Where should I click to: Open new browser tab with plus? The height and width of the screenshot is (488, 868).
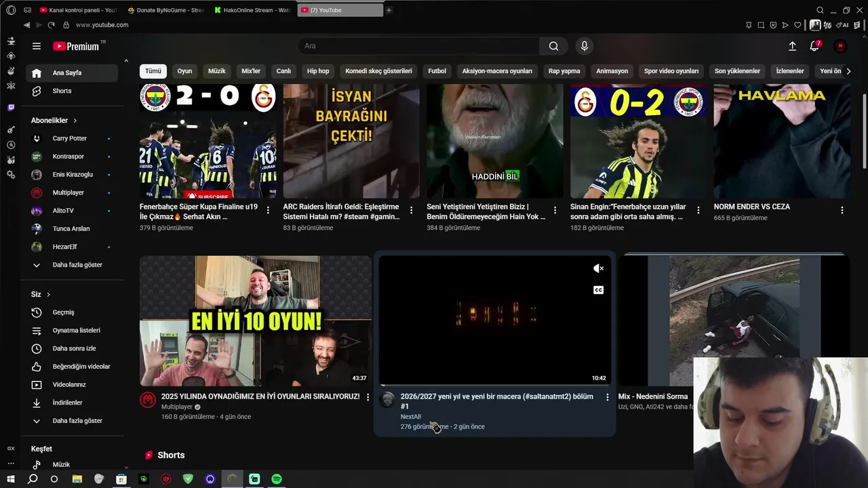click(389, 10)
